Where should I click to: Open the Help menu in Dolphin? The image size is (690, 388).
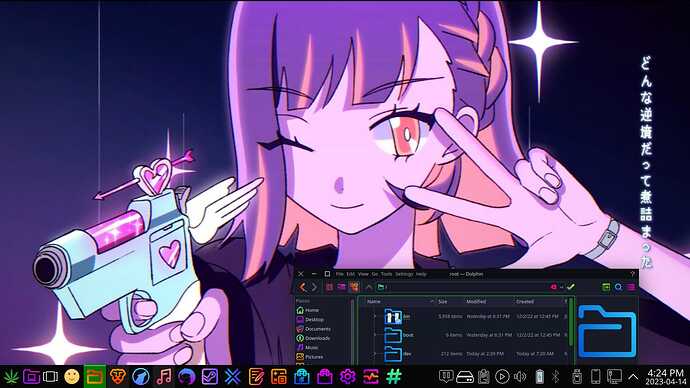pos(421,274)
